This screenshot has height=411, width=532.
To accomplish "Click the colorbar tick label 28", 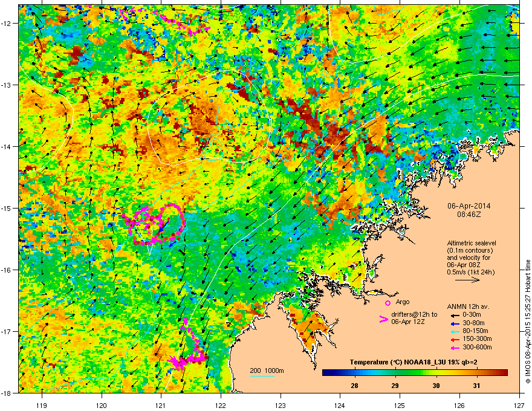I will click(x=354, y=386).
